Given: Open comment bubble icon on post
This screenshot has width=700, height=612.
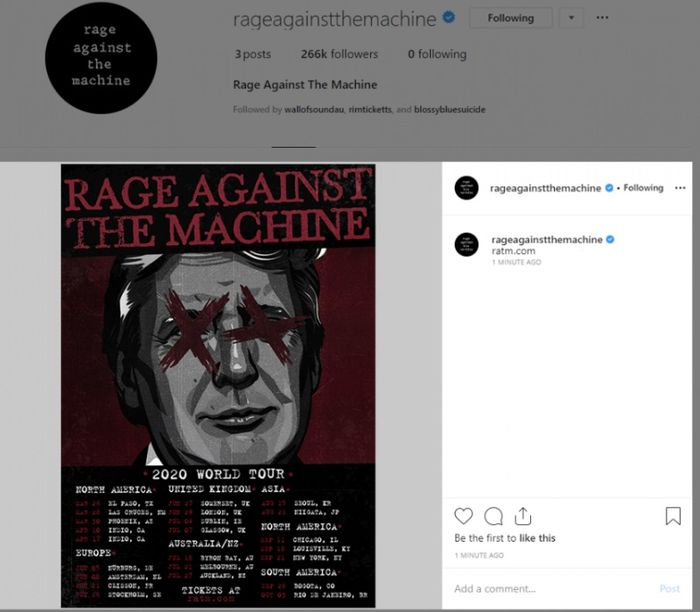Looking at the screenshot, I should [x=493, y=516].
